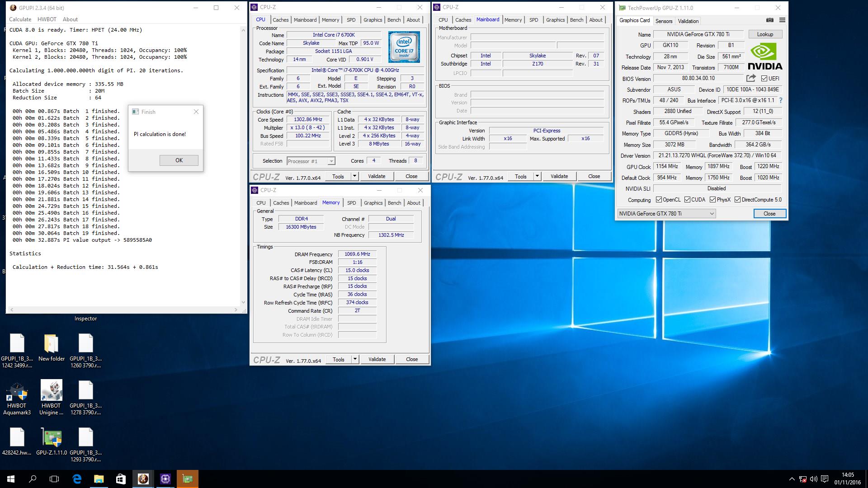Open the Calculate menu in GPUPI
Image resolution: width=868 pixels, height=488 pixels.
tap(20, 19)
